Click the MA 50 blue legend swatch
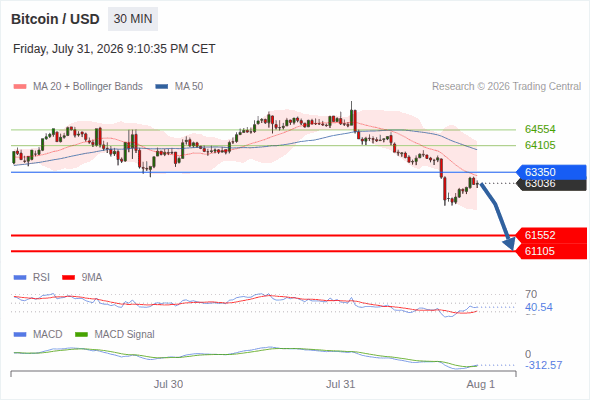The height and width of the screenshot is (400, 590). 162,87
